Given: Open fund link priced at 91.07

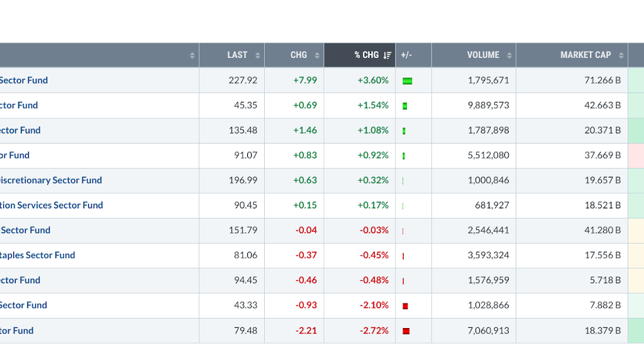Looking at the screenshot, I should (15, 156).
